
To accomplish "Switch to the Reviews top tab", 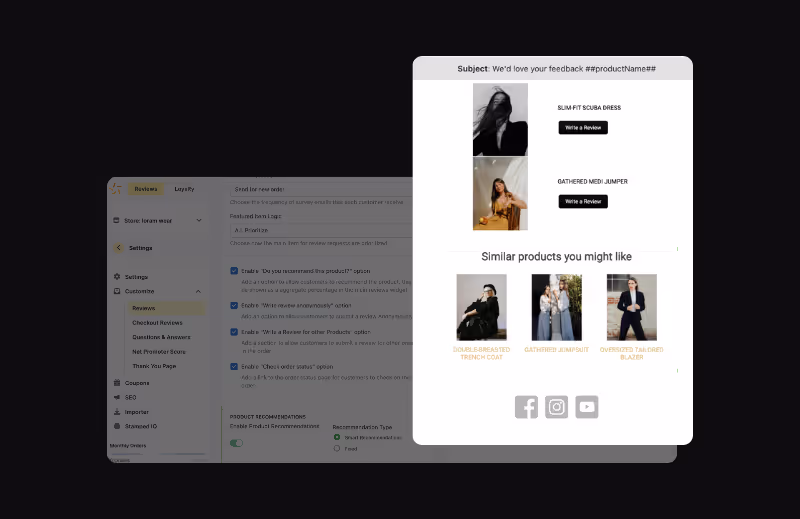I will pyautogui.click(x=146, y=189).
